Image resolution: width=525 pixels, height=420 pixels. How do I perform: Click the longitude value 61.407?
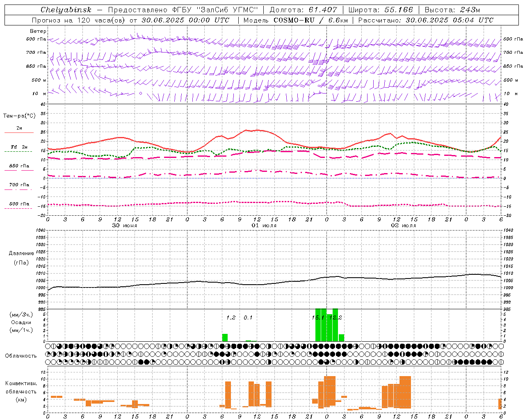click(323, 10)
